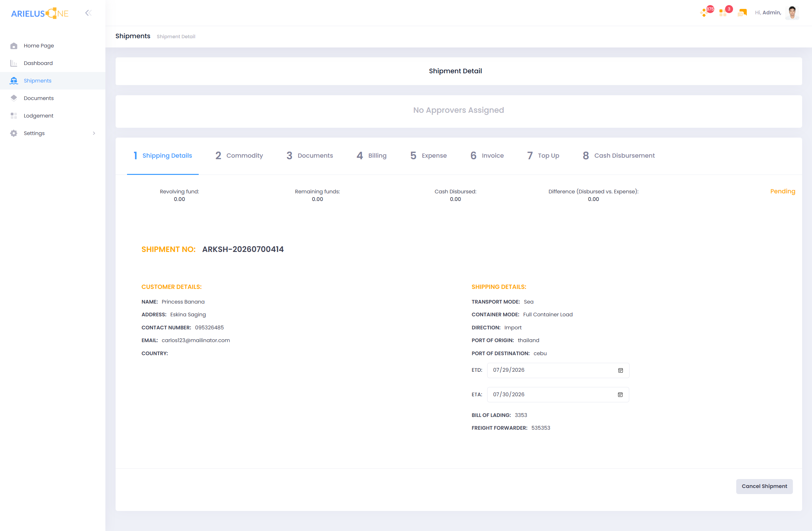Click the Shipment Detail breadcrumb
Viewport: 812px width, 531px height.
176,37
